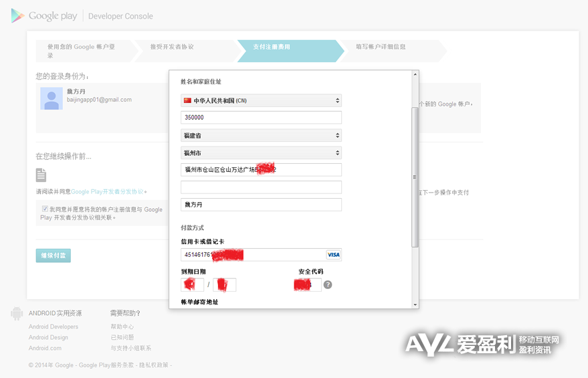Open the Google Play开发者分发协议 link
The height and width of the screenshot is (378, 588).
(x=107, y=192)
